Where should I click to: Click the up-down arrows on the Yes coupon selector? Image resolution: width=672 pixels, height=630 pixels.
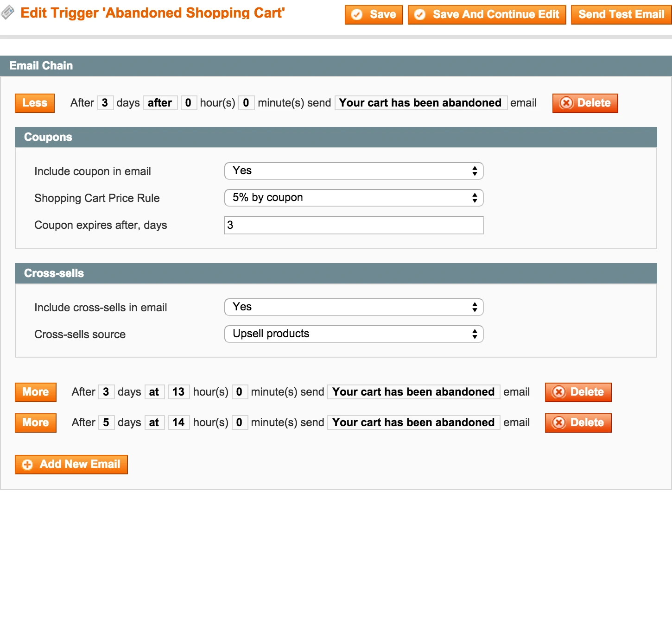click(475, 171)
